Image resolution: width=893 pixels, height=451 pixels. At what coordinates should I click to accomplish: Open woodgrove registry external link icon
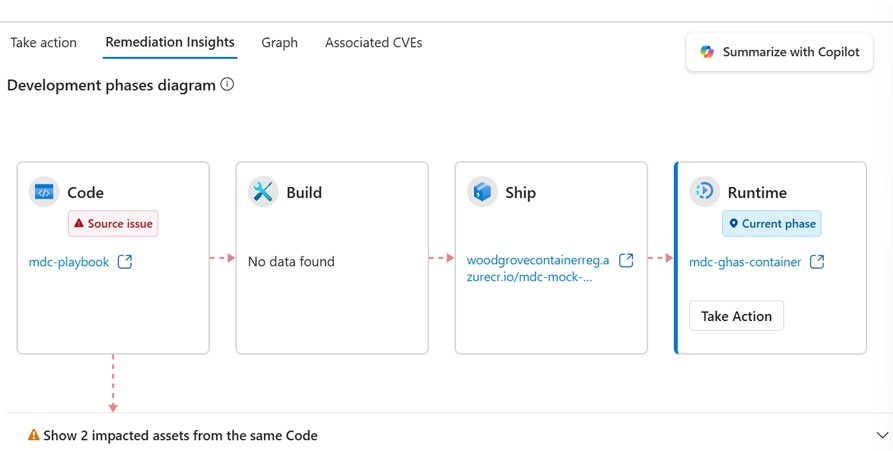click(x=626, y=261)
